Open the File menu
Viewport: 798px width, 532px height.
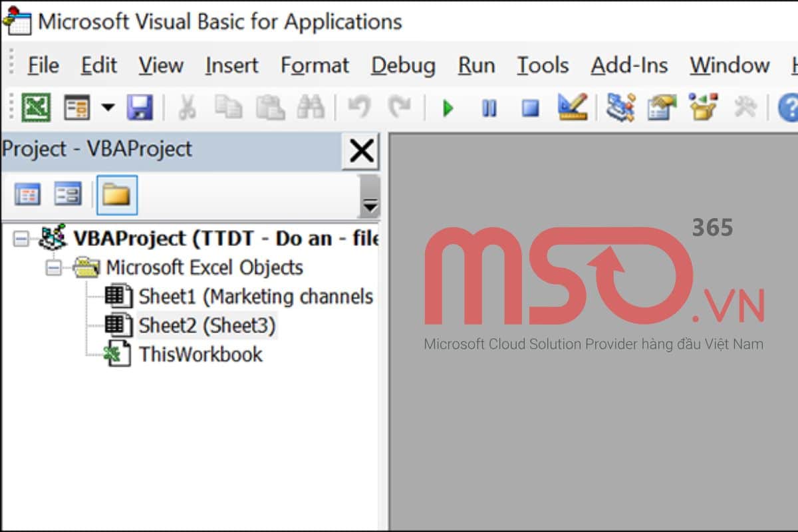point(43,65)
